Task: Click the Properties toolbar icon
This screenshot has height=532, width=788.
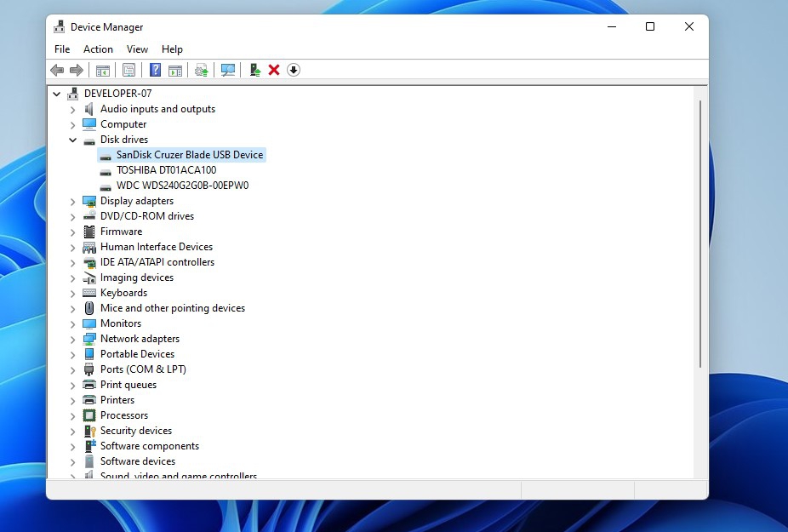Action: pyautogui.click(x=128, y=70)
